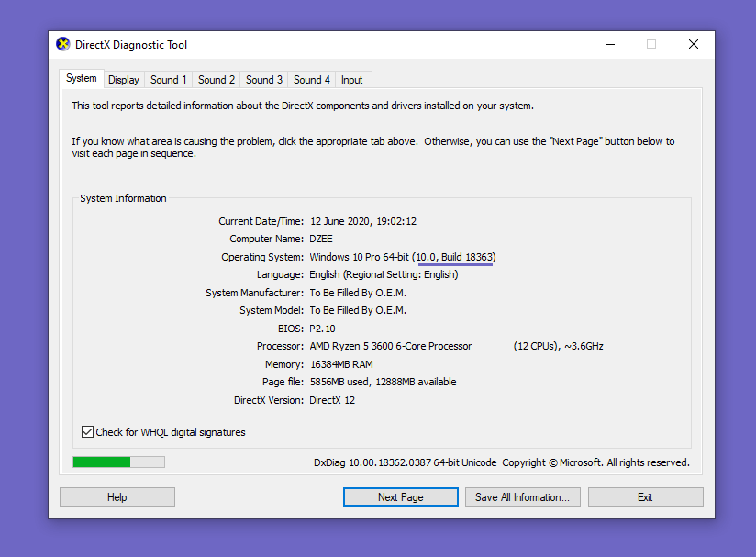Click the System Information group label
Screen dimensions: 756x557
pyautogui.click(x=123, y=198)
